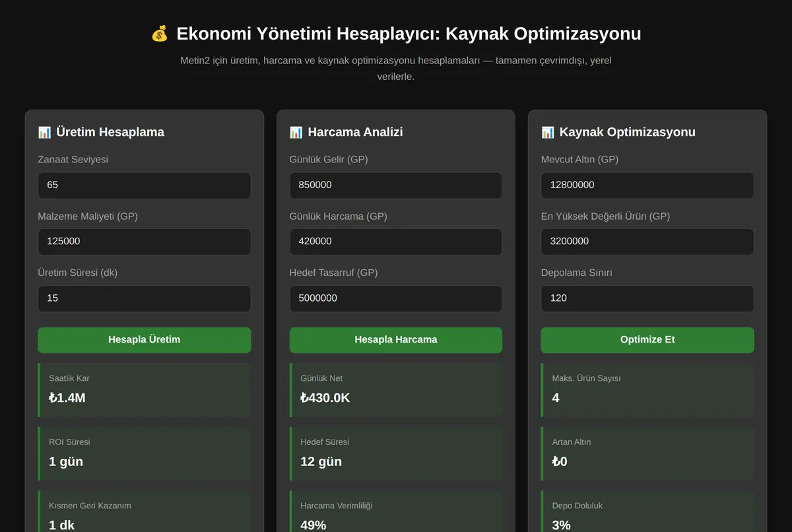Click the money bag icon in the title
The width and height of the screenshot is (792, 532).
(160, 34)
